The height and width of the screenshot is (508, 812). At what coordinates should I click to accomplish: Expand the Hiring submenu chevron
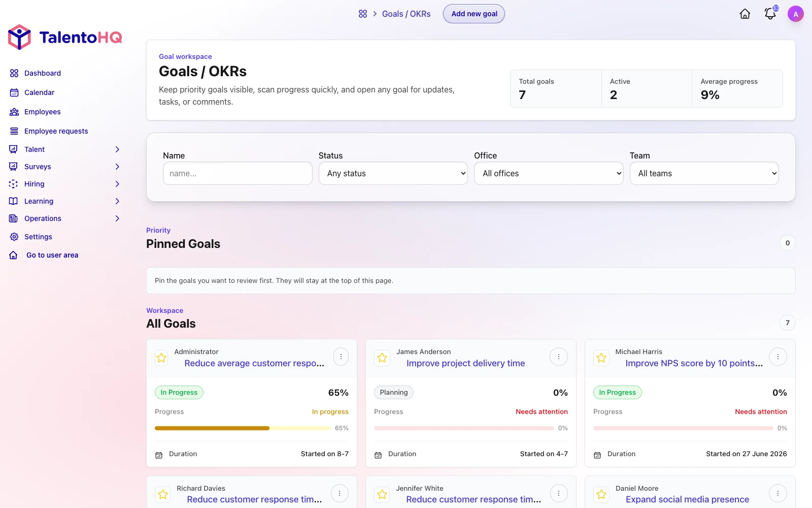117,184
